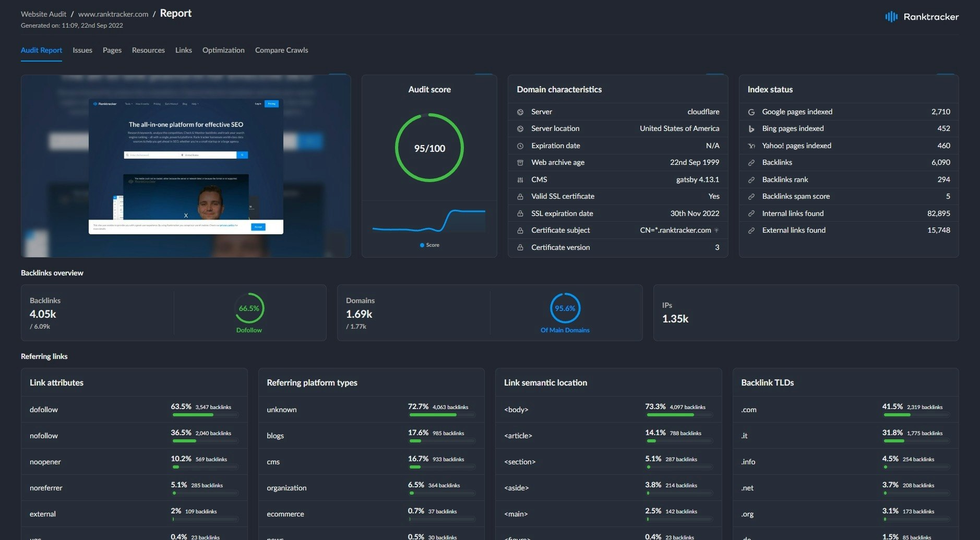Image resolution: width=980 pixels, height=540 pixels.
Task: Open the Audit Report tab
Action: [41, 50]
